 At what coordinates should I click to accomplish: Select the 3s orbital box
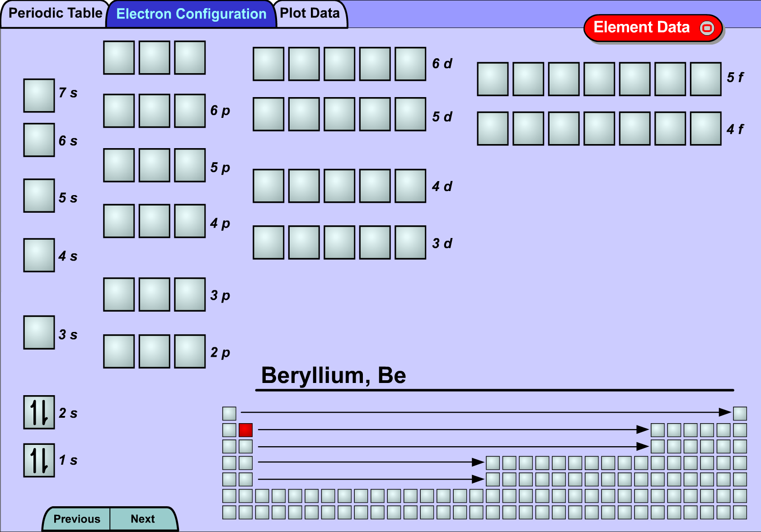tap(39, 332)
